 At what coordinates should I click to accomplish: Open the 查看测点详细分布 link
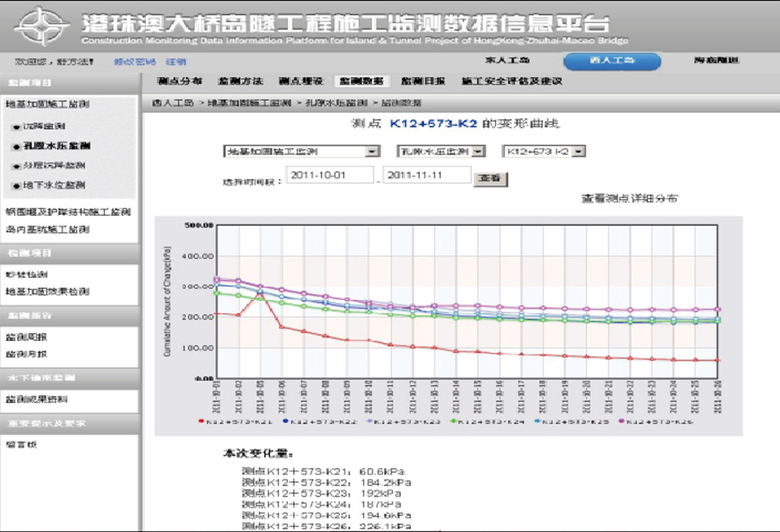click(x=629, y=199)
